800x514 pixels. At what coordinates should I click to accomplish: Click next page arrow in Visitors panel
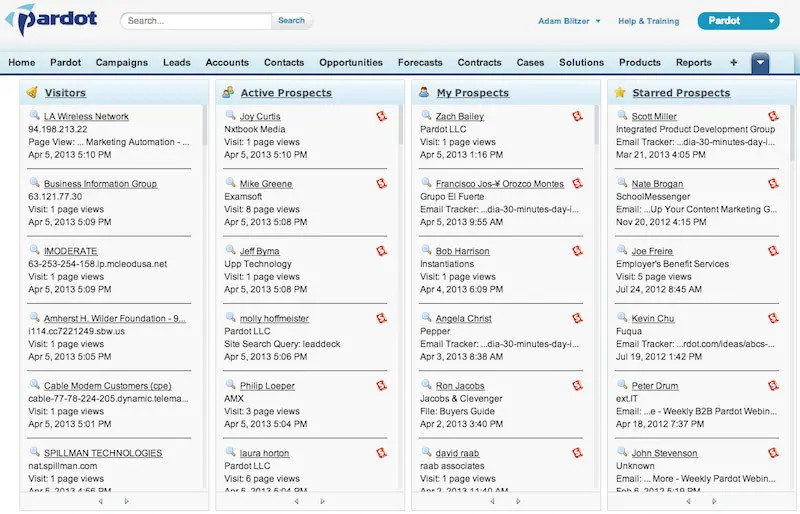126,502
